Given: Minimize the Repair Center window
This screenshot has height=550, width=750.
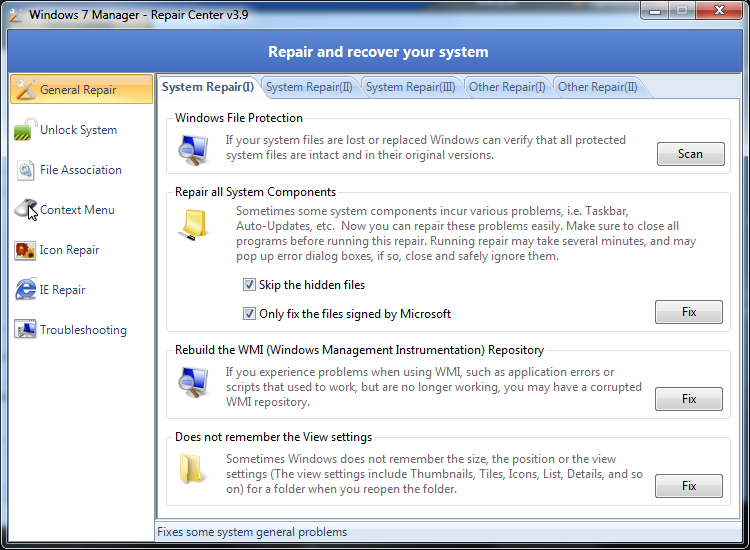Looking at the screenshot, I should point(655,11).
